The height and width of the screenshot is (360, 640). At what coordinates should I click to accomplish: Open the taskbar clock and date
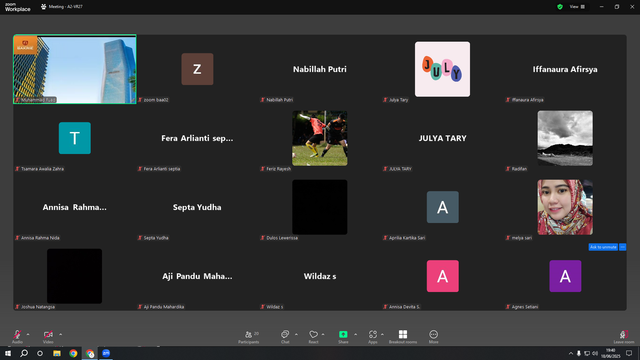(611, 353)
